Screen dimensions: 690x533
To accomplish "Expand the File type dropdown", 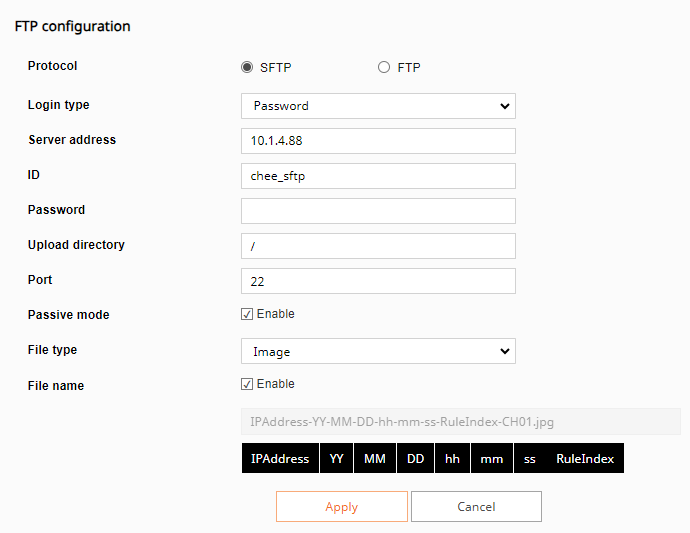I will tap(378, 351).
